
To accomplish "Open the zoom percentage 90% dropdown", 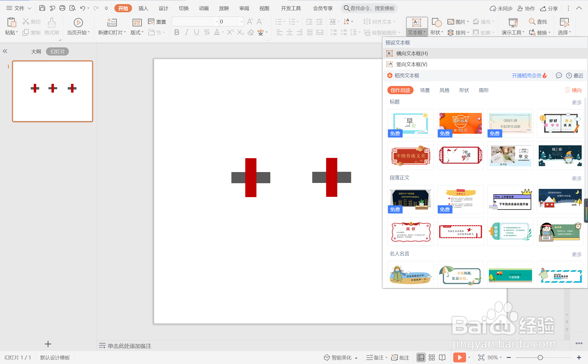I will (x=501, y=357).
